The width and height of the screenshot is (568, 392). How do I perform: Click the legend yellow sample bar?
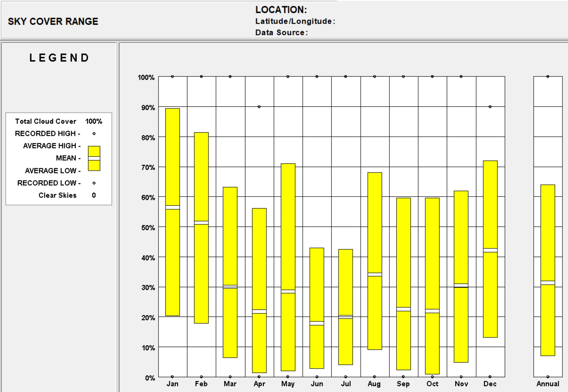point(94,159)
